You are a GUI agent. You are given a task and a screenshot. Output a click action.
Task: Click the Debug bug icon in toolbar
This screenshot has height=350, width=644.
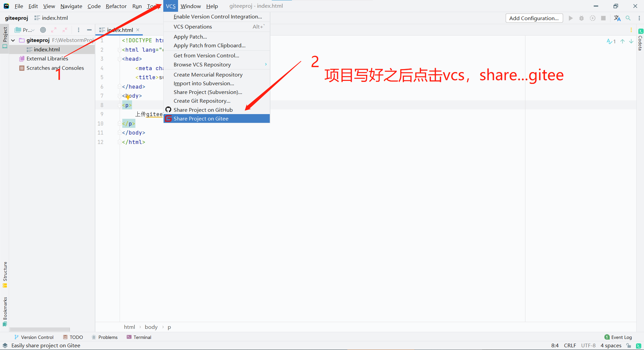click(582, 18)
